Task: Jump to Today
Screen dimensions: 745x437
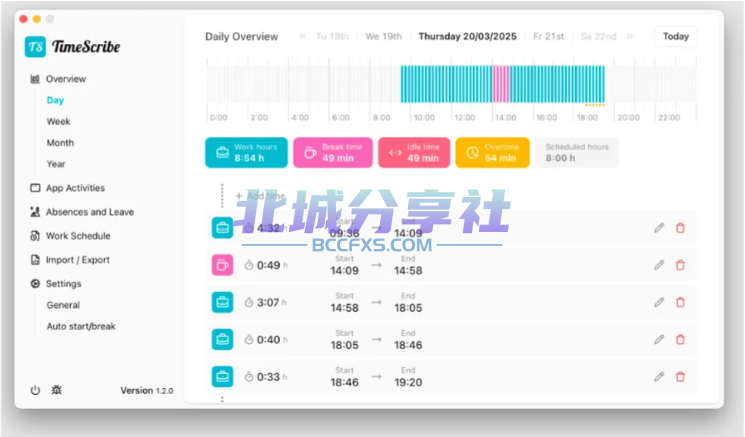Action: (676, 37)
